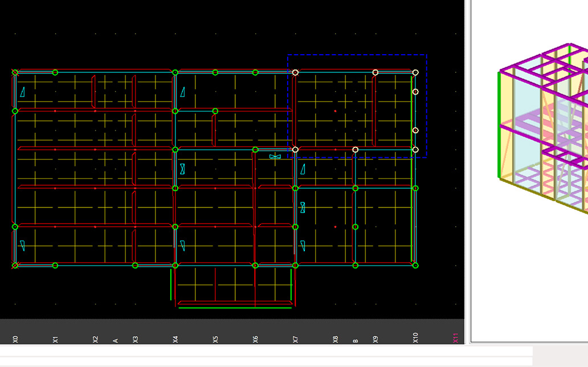588x367 pixels.
Task: Pick the red center point inside the selected room
Action: [335, 111]
